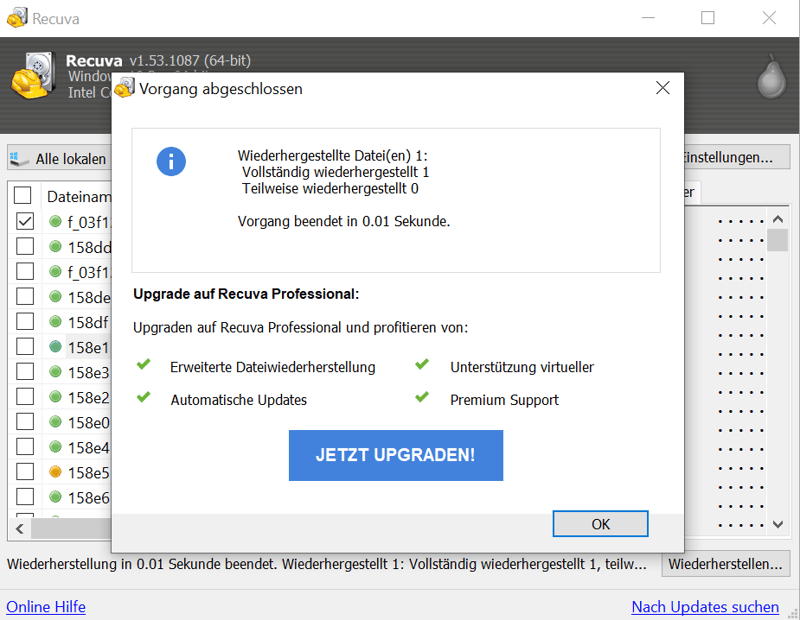
Task: Close the Vorgang abgeschlossen dialog
Action: 662,88
